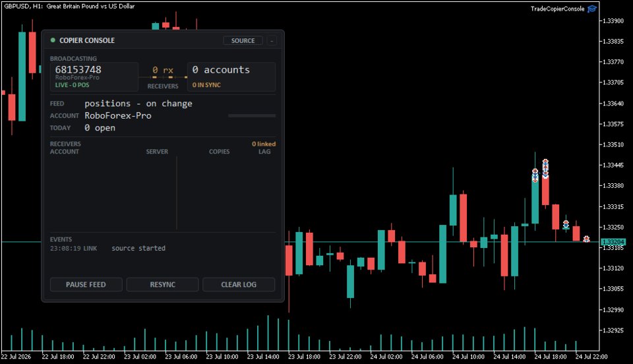Click the '0 IN SYNC' status text
Image resolution: width=633 pixels, height=364 pixels.
click(x=206, y=85)
